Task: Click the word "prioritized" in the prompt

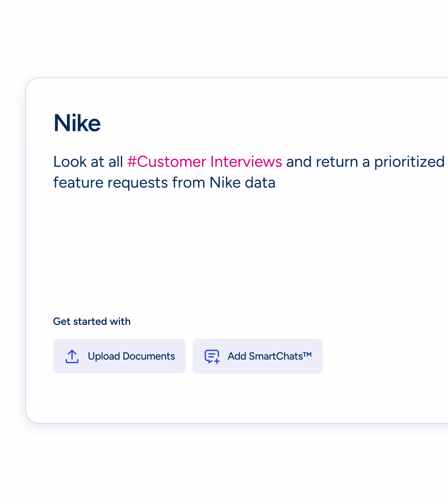Action: click(x=409, y=162)
